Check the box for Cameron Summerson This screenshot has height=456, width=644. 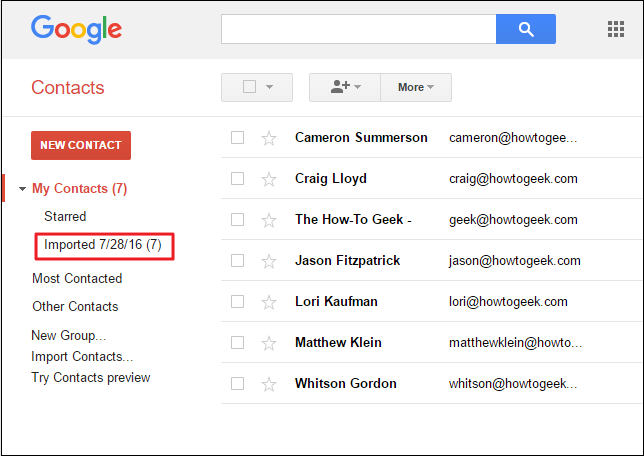pos(237,138)
